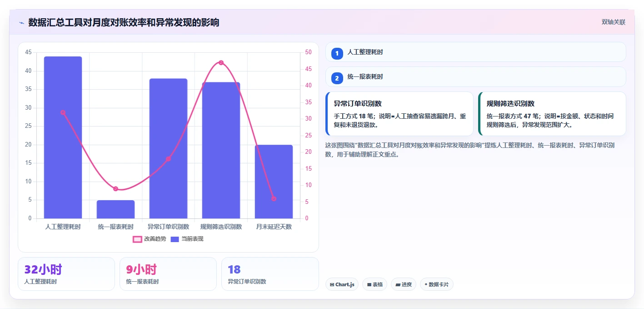Click number badge 1 for 人工整理耗时
Screen dimensions: 644x309
click(337, 54)
